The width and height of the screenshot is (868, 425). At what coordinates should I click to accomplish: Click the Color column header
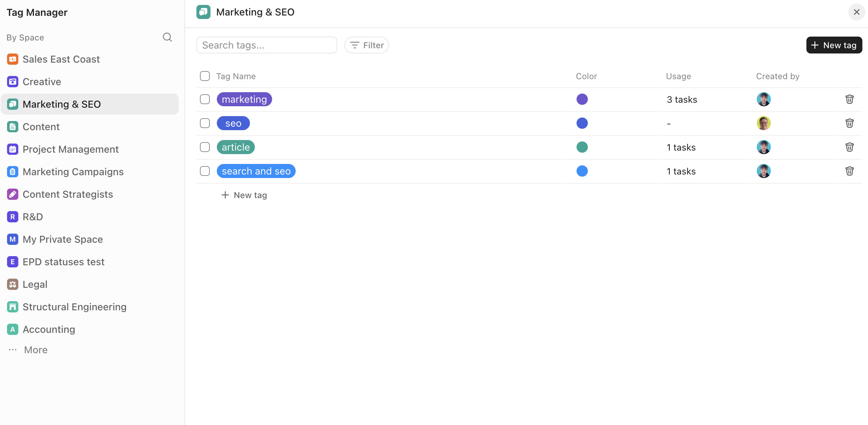pos(586,76)
